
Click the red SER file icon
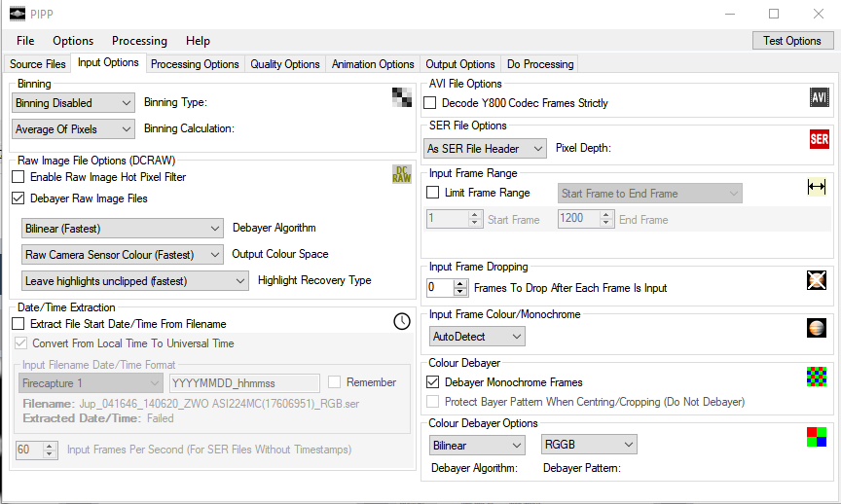click(x=820, y=139)
